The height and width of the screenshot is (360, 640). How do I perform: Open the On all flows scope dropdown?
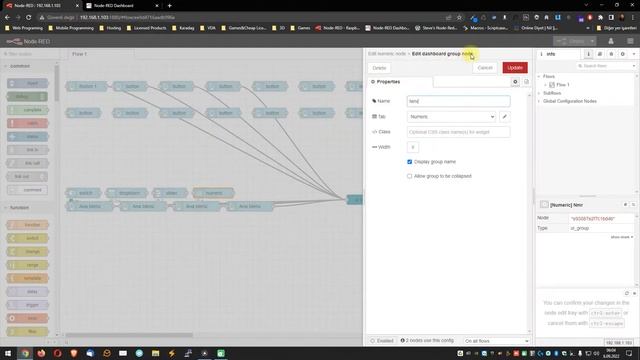(x=496, y=340)
